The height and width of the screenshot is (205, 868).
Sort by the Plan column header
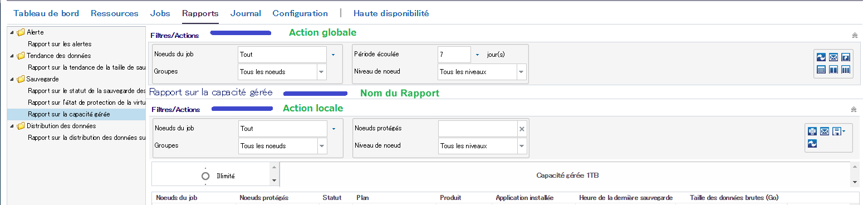click(362, 198)
